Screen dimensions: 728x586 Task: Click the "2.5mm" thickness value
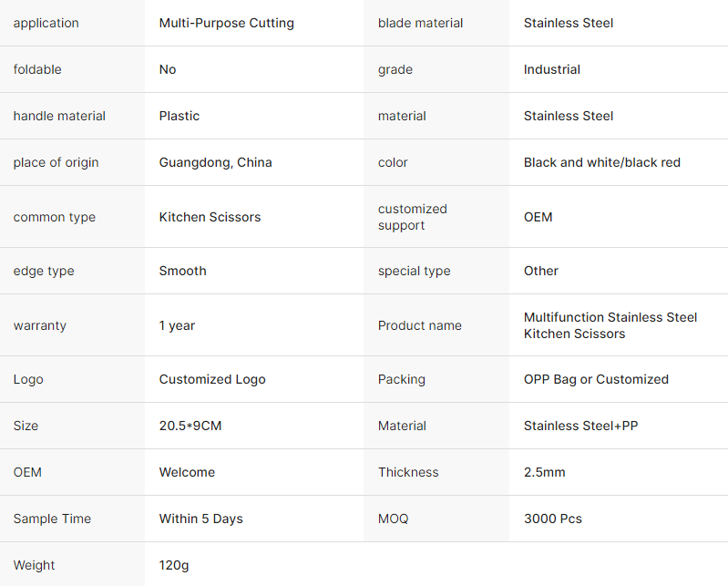pyautogui.click(x=544, y=472)
